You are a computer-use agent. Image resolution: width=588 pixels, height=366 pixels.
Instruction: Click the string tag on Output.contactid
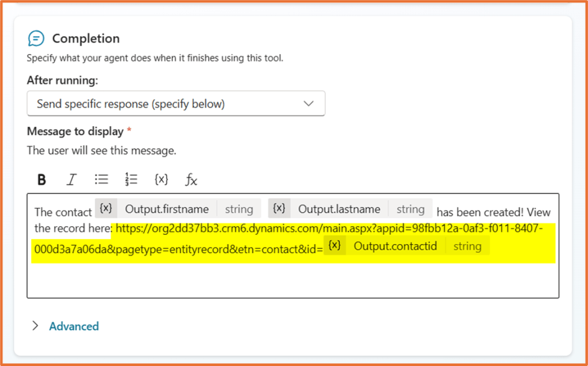467,246
